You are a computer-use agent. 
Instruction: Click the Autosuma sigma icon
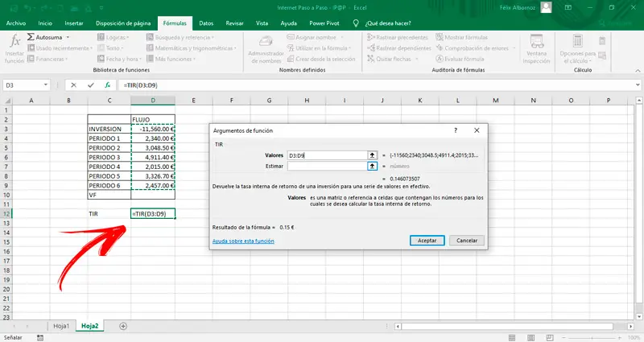point(31,37)
